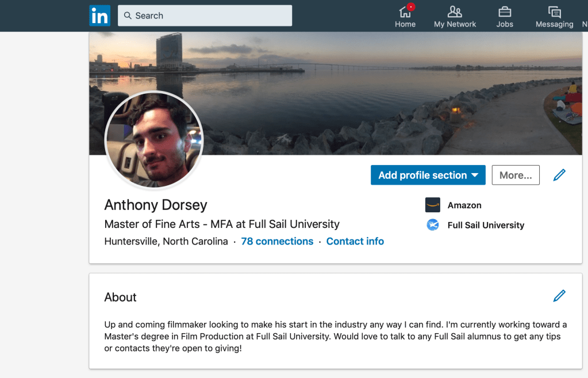Click the search magnifier icon
588x378 pixels.
pos(128,16)
